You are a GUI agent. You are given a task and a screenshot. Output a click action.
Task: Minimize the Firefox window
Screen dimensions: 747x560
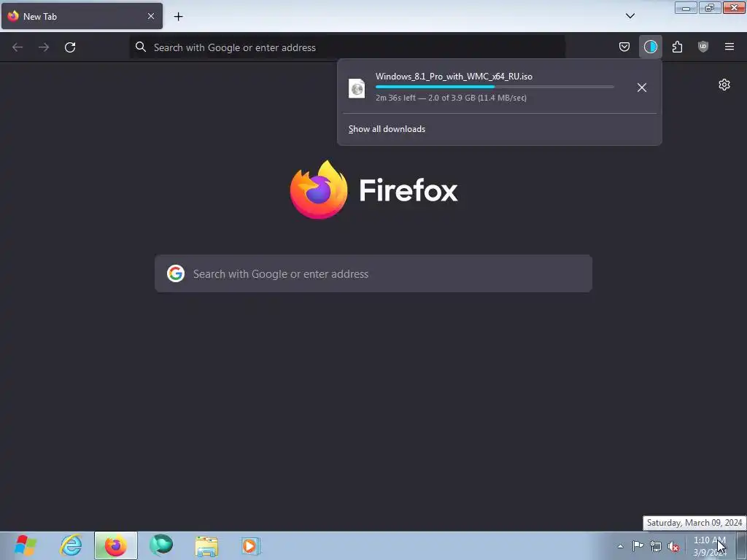pyautogui.click(x=686, y=8)
